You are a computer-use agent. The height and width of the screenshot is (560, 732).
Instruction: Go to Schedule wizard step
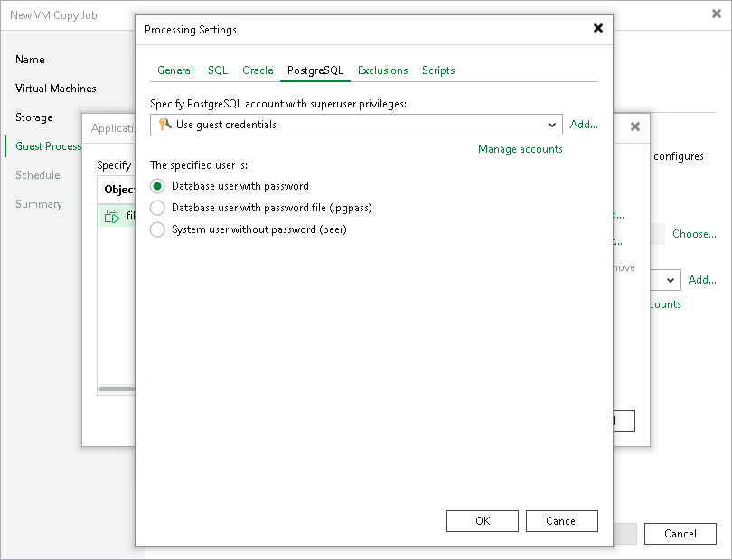pyautogui.click(x=38, y=175)
